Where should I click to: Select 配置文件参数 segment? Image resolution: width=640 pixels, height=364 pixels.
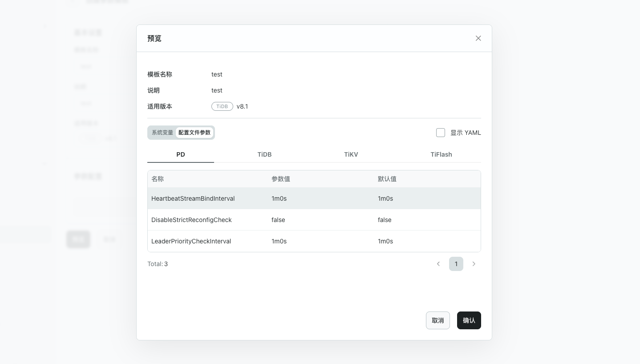pyautogui.click(x=194, y=133)
